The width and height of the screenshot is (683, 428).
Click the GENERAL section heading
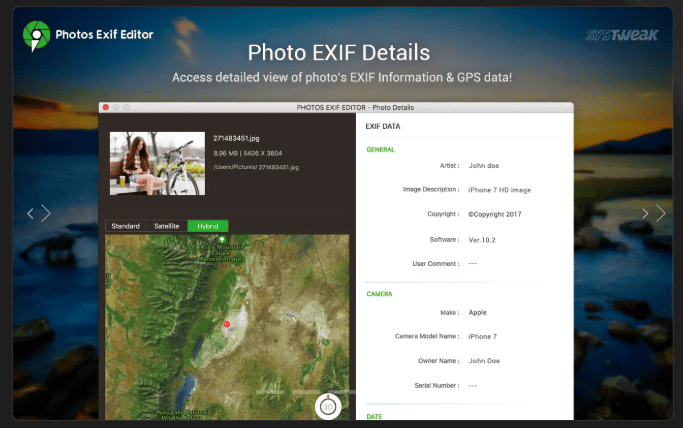click(x=380, y=150)
